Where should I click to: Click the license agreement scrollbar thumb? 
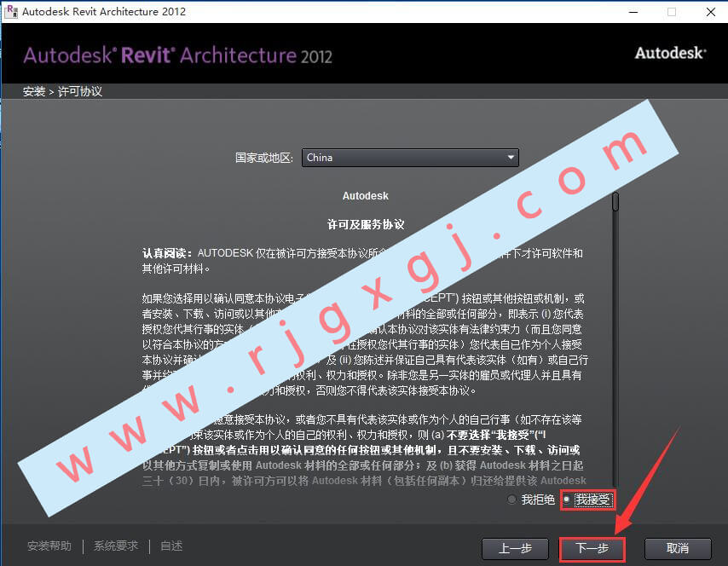615,202
